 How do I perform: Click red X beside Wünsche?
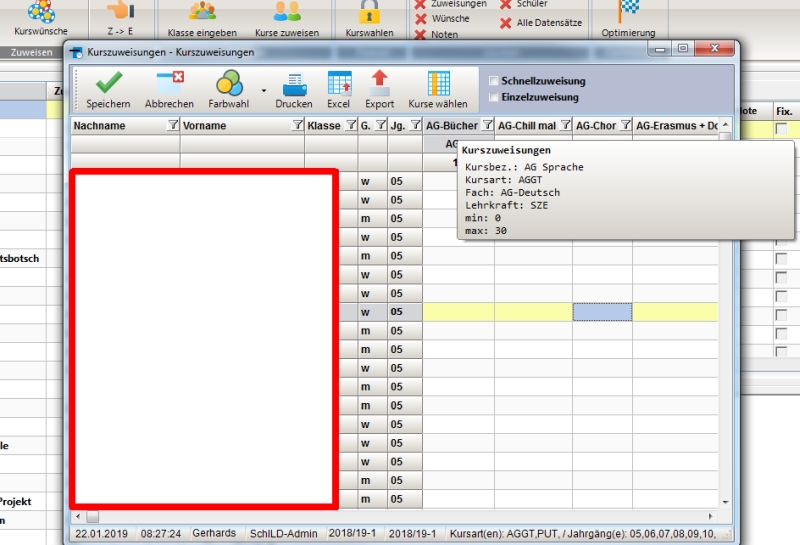421,19
